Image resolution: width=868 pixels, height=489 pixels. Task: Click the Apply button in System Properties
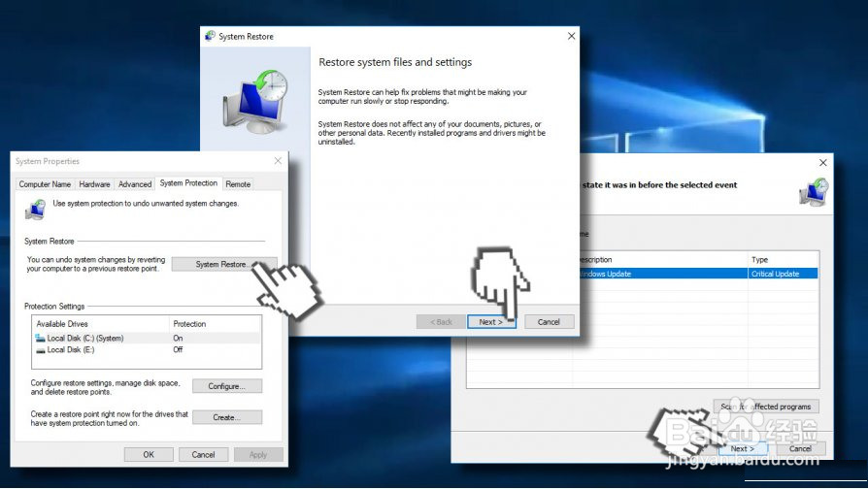[x=258, y=455]
